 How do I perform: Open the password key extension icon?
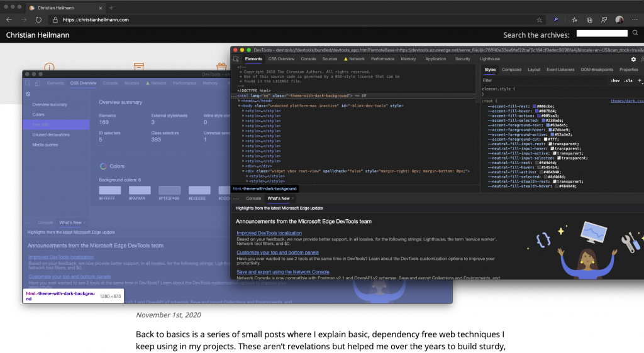(556, 19)
